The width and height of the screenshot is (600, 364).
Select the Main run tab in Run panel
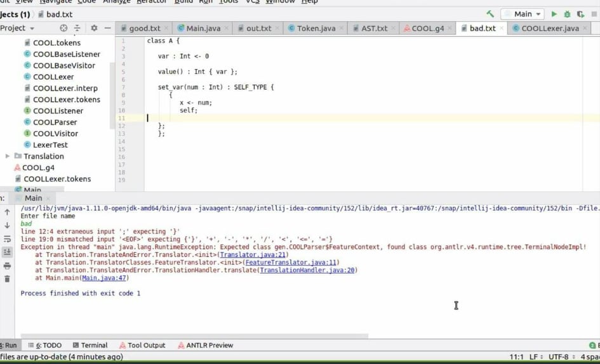point(33,198)
